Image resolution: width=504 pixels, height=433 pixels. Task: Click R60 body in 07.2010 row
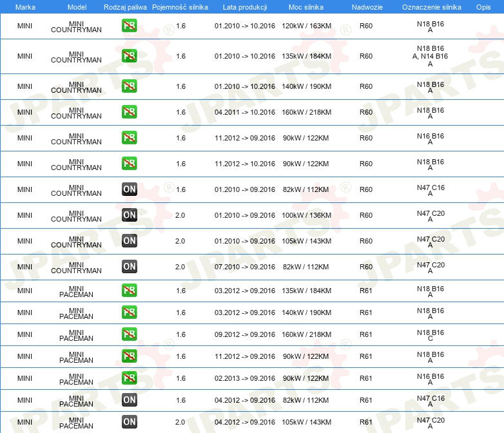point(366,267)
